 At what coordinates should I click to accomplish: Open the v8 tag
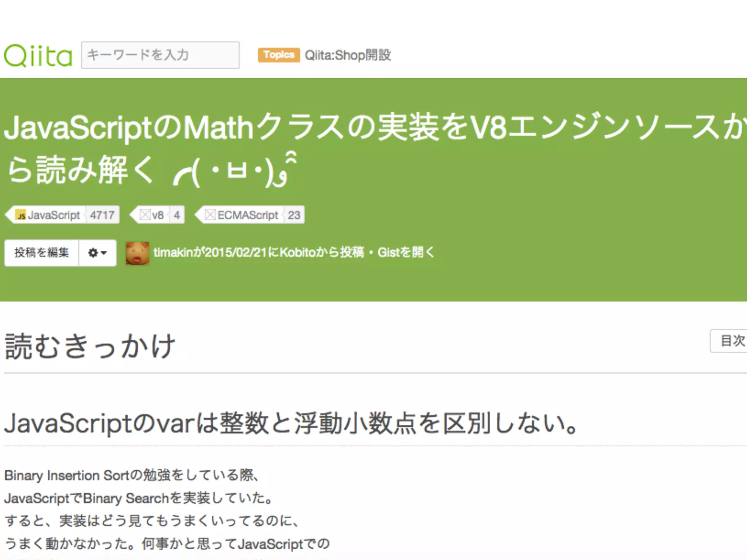[x=158, y=215]
